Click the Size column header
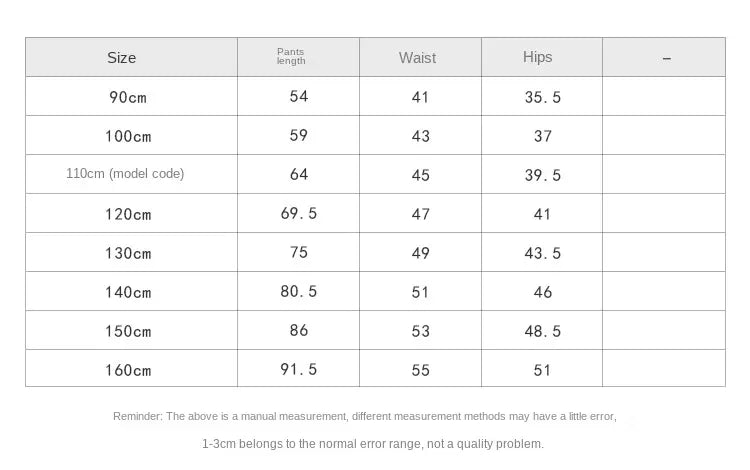Screen dimensions: 750x470 point(121,58)
